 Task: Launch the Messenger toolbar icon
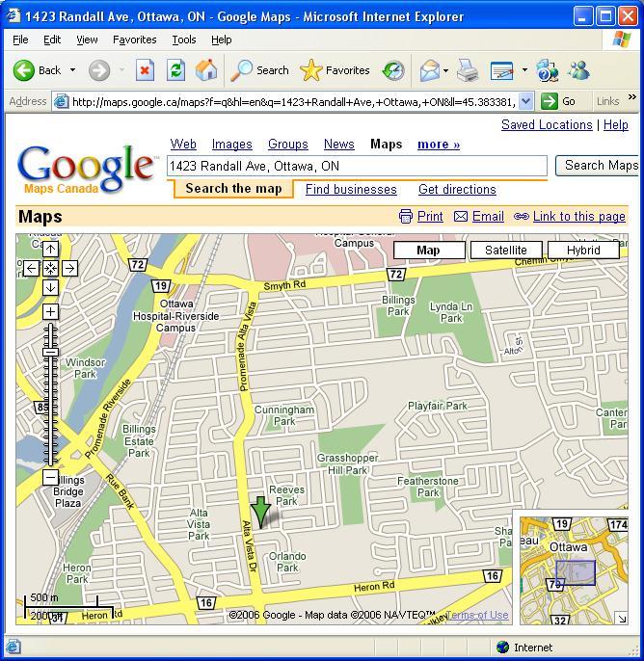[578, 70]
